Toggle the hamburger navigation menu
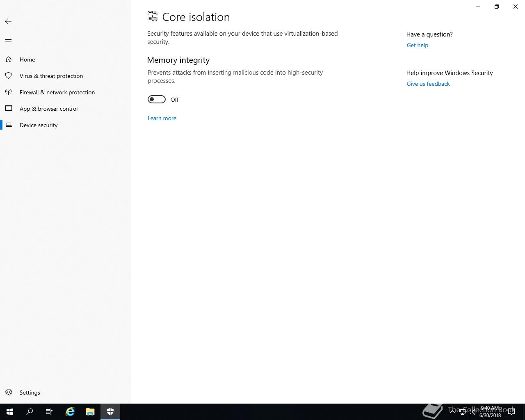This screenshot has height=420, width=525. pos(8,39)
